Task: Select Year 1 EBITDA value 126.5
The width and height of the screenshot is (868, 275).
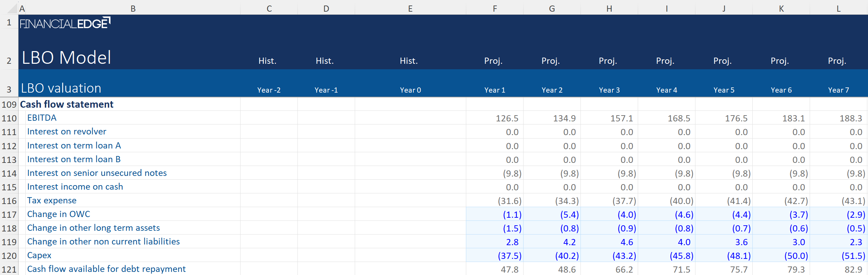Action: click(x=507, y=118)
